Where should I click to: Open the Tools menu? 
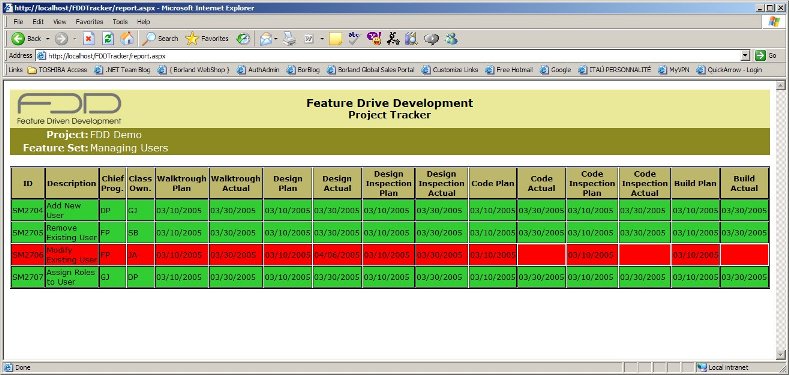pos(120,22)
